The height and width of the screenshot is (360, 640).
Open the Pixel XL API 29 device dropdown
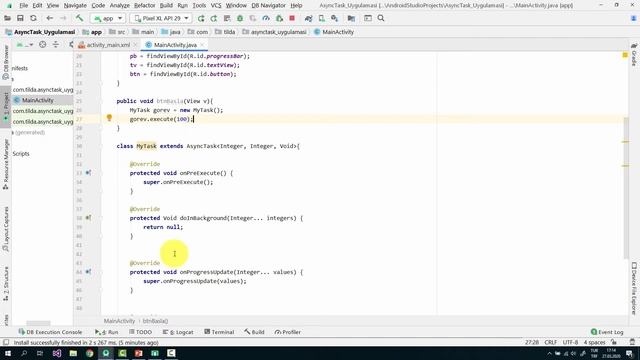[161, 18]
